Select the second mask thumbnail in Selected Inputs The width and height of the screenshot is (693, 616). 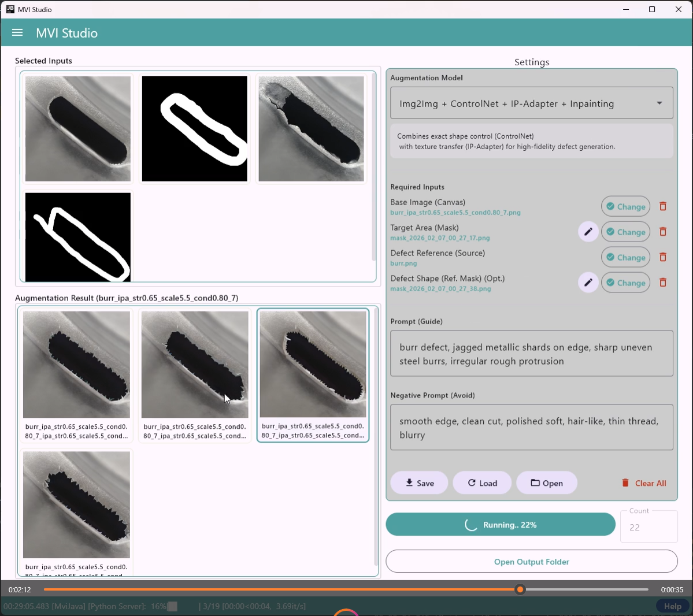78,237
